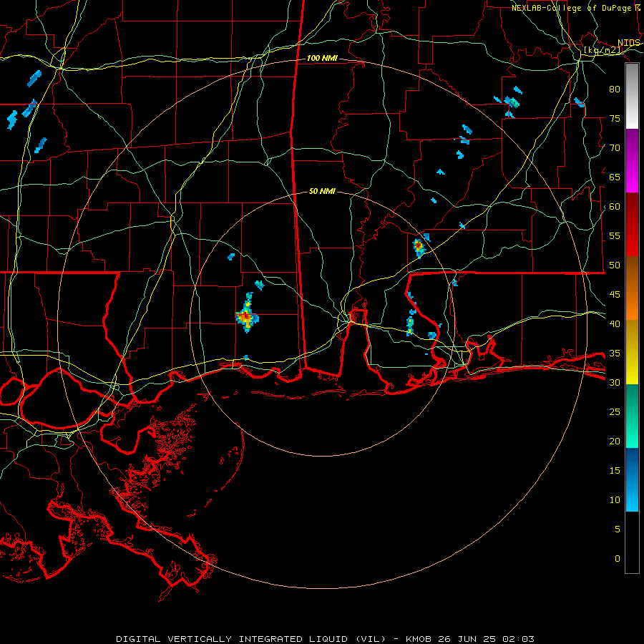Select the light cyan segment of the color bar
The image size is (644, 644).
pyautogui.click(x=632, y=496)
